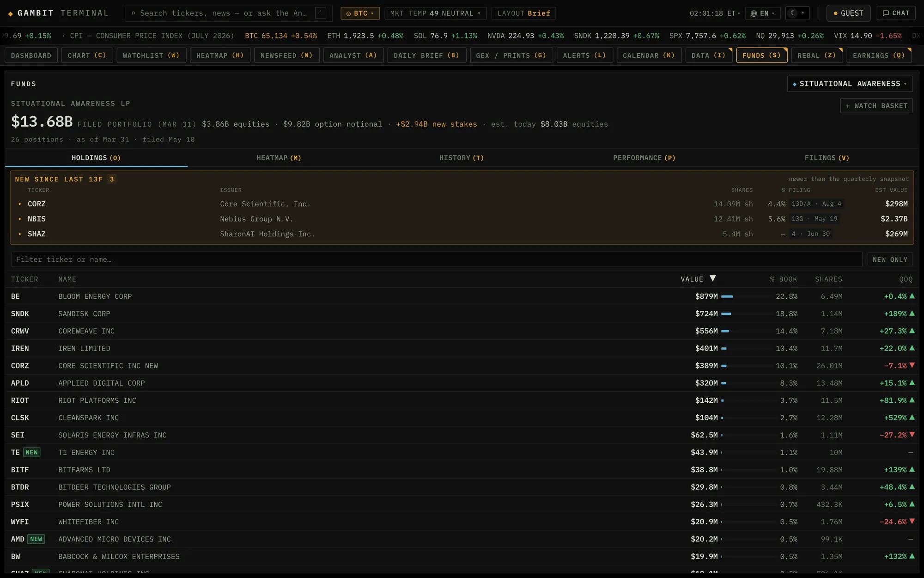This screenshot has width=924, height=578.
Task: Click the 13G · May 19 filing badge
Action: coord(814,219)
